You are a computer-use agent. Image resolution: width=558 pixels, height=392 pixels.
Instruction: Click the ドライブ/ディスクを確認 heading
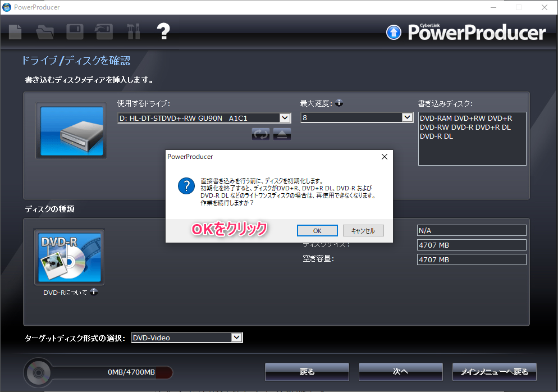tap(76, 61)
